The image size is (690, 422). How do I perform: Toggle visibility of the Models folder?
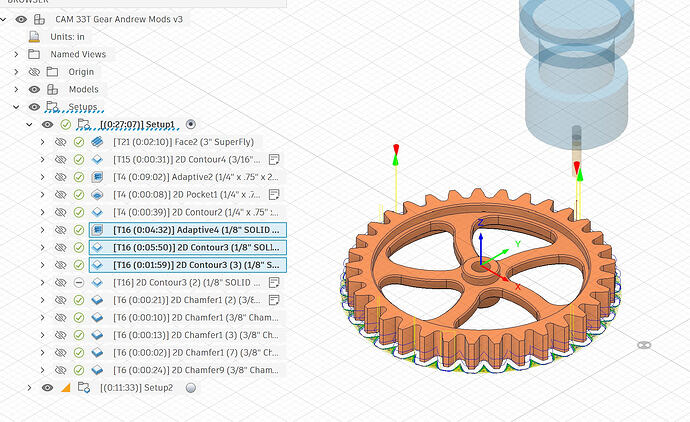pos(36,89)
